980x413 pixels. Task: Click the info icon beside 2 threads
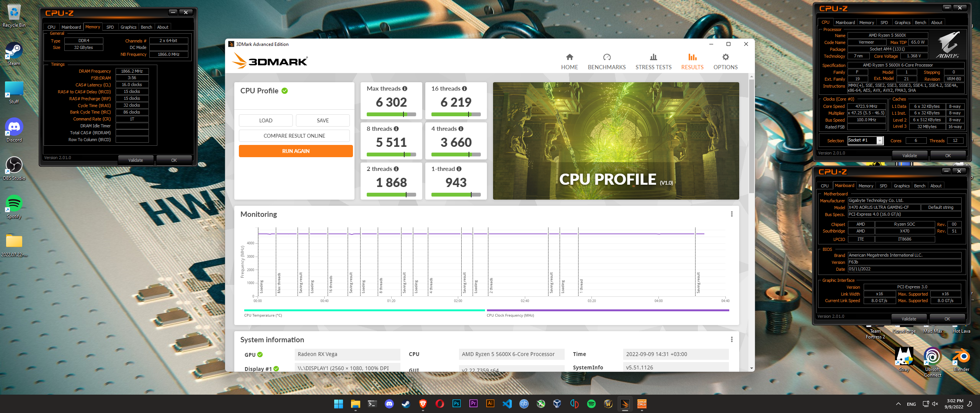click(x=396, y=169)
